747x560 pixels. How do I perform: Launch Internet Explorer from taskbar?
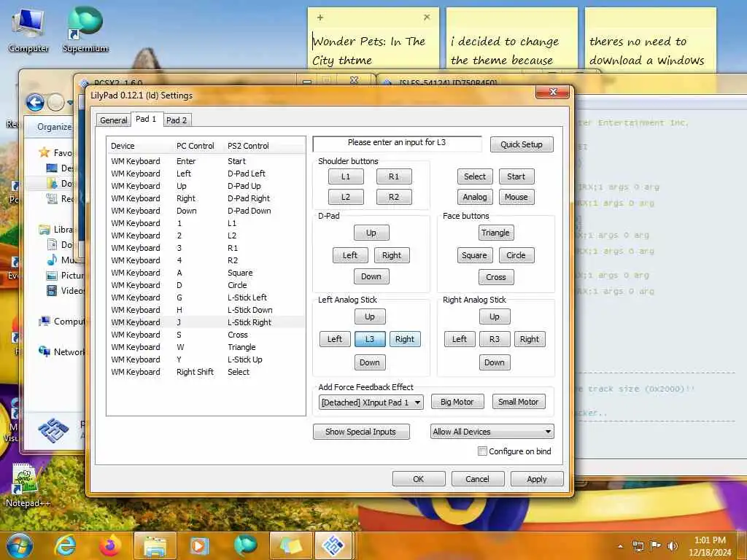(x=65, y=545)
